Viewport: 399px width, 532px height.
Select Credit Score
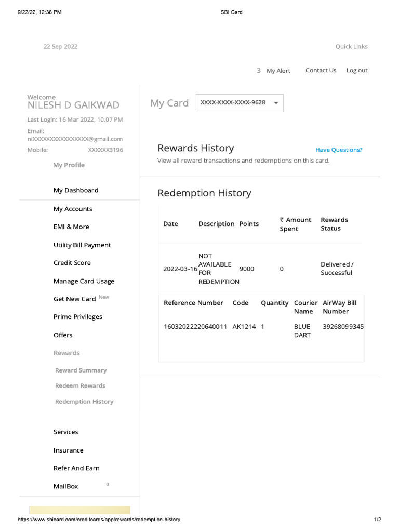72,262
